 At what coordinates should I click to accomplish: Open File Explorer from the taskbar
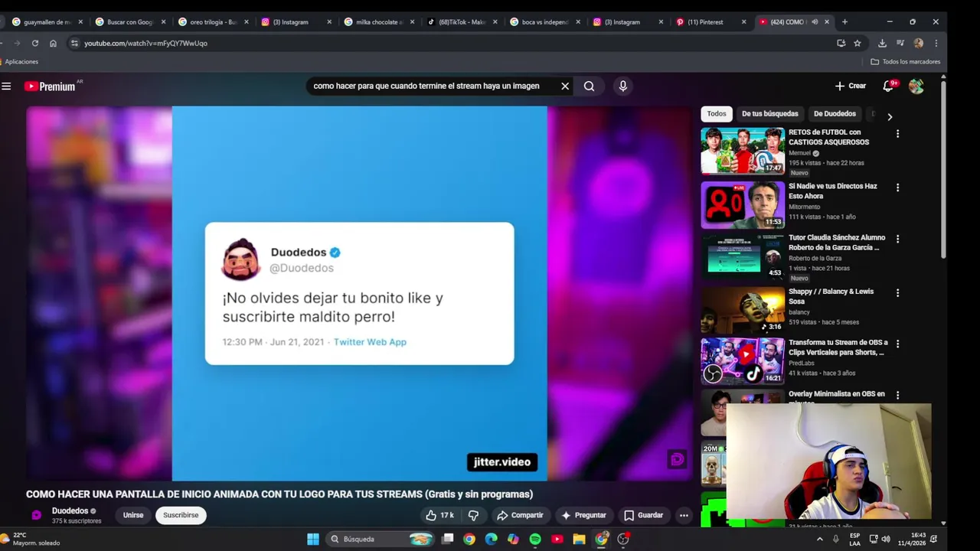tap(579, 539)
